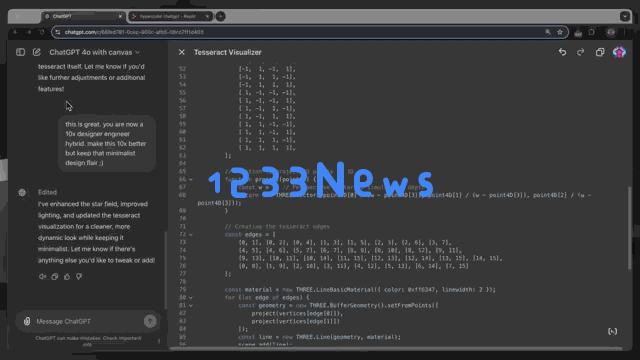Open the zoom magnifier in the address bar
This screenshot has height=360, width=640.
click(x=548, y=32)
